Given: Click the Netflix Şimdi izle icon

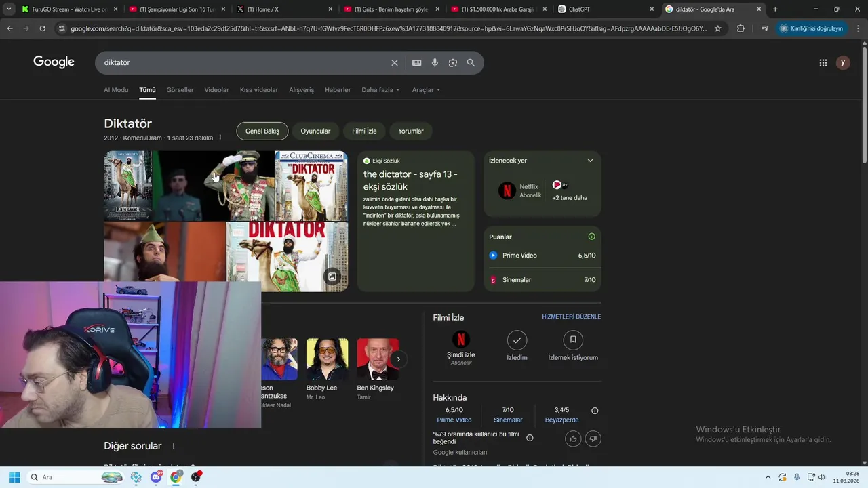Looking at the screenshot, I should pos(461,340).
